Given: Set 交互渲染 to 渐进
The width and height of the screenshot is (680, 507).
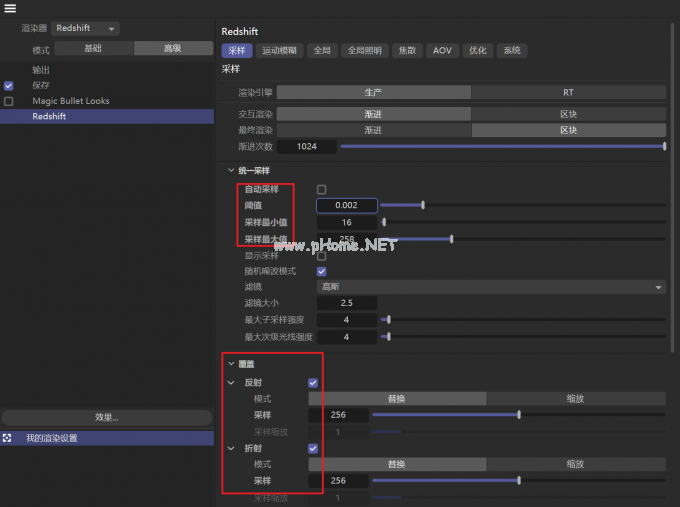Looking at the screenshot, I should tap(374, 114).
